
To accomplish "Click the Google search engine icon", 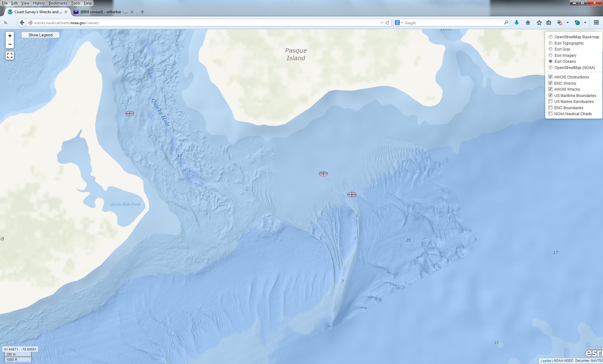I will pos(397,23).
